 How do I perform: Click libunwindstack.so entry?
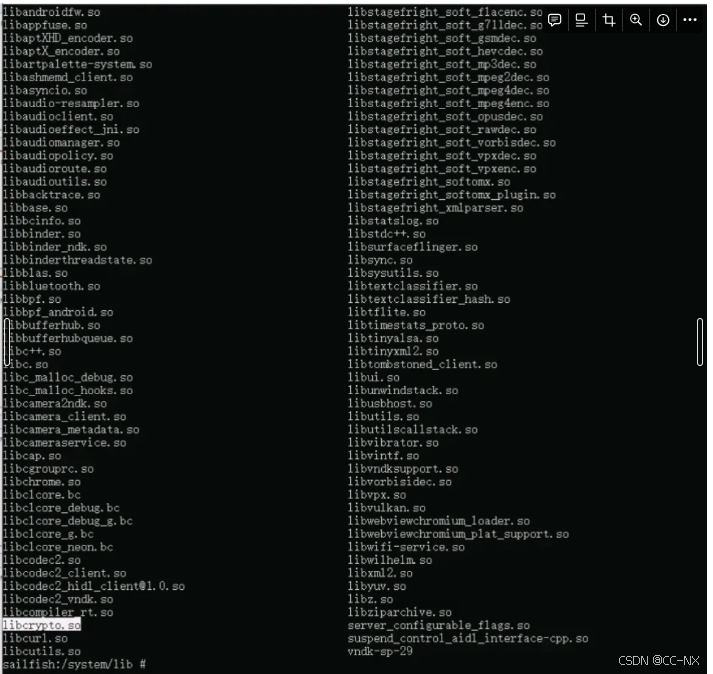pos(403,391)
